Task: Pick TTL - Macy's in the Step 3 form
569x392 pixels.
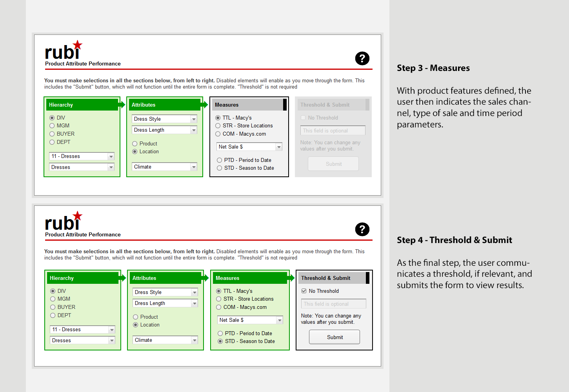Action: point(218,118)
